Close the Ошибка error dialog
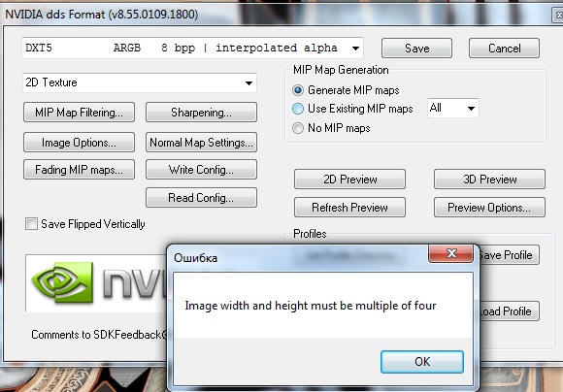Screen dimensions: 563x392 (x=450, y=253)
